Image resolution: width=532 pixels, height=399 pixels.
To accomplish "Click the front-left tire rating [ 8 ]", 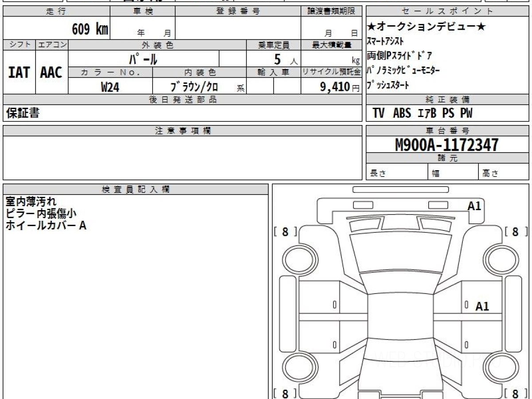I will [285, 231].
